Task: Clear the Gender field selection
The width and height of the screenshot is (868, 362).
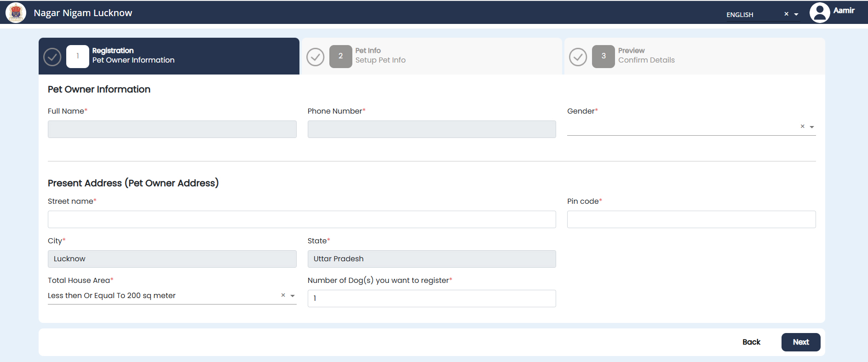Action: [802, 126]
